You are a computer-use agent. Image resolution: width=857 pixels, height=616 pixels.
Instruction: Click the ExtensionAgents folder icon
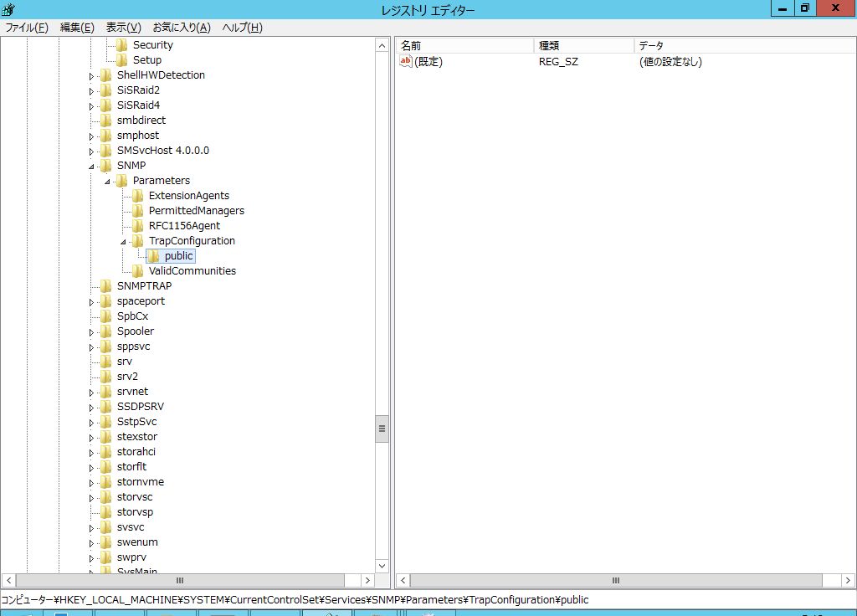click(138, 195)
